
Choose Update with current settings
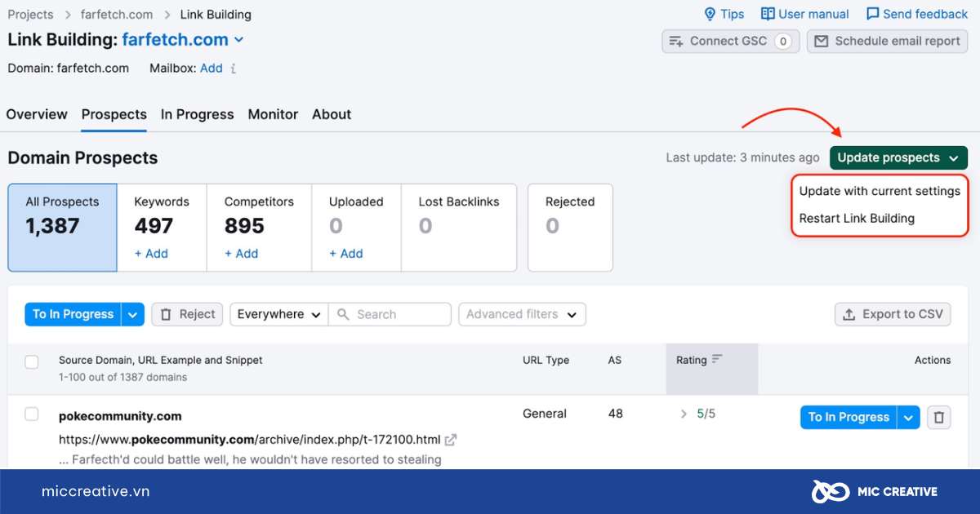tap(880, 191)
